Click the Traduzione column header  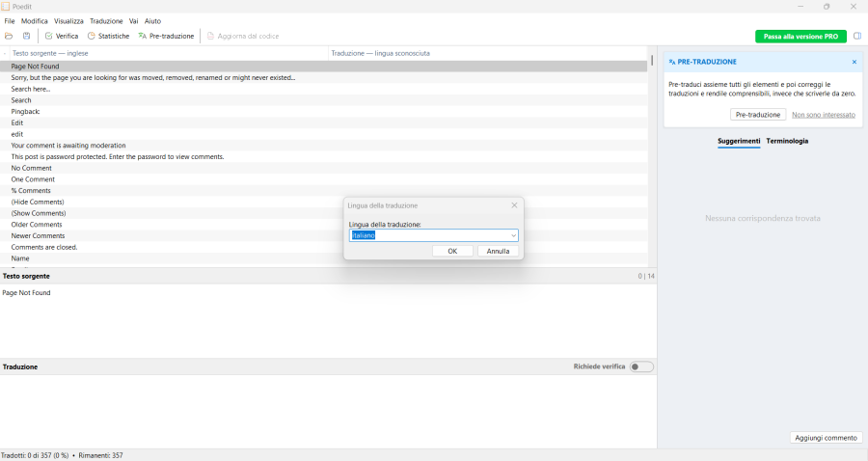[380, 53]
